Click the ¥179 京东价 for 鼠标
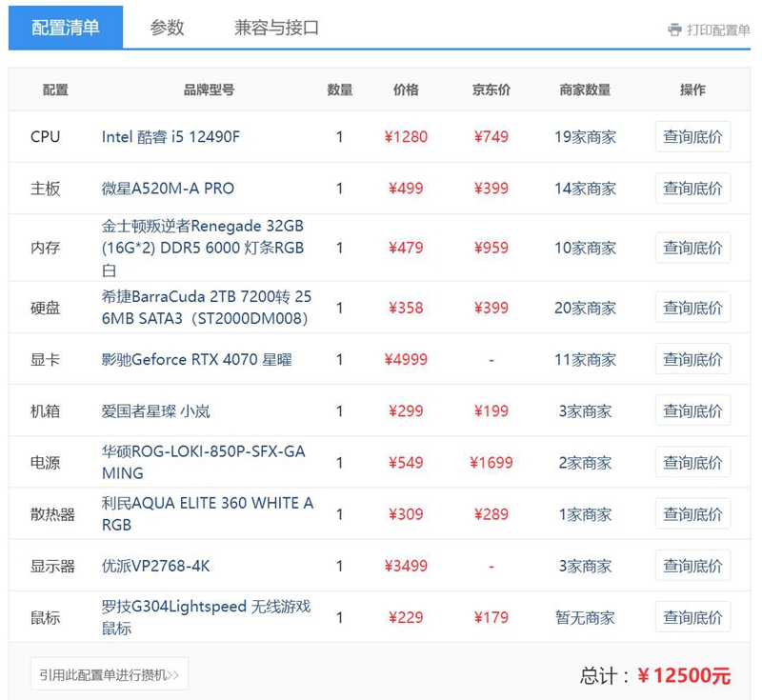 tap(491, 617)
